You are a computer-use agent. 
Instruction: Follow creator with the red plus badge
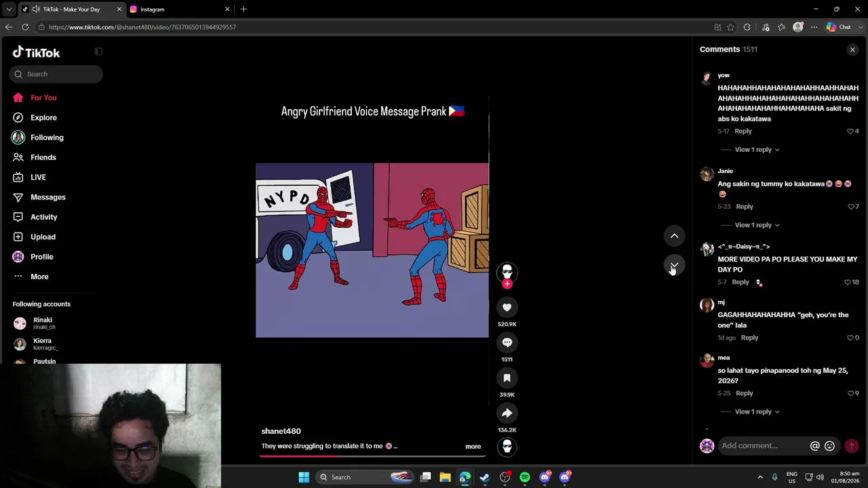507,284
